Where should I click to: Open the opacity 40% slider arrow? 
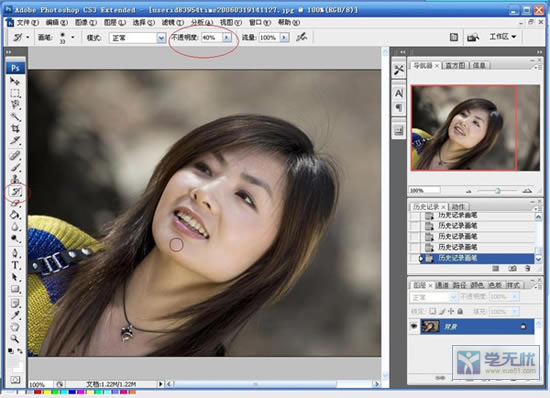tap(227, 38)
